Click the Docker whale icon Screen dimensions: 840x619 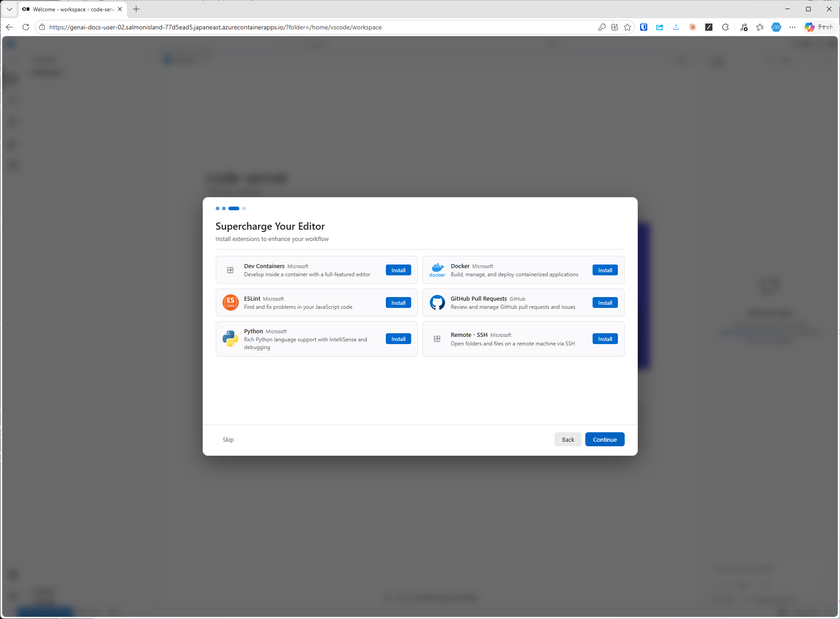[x=437, y=270]
